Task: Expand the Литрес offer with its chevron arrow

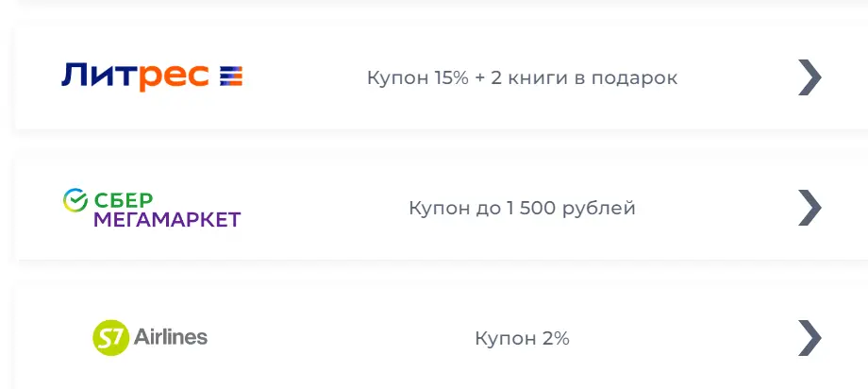Action: pyautogui.click(x=810, y=77)
